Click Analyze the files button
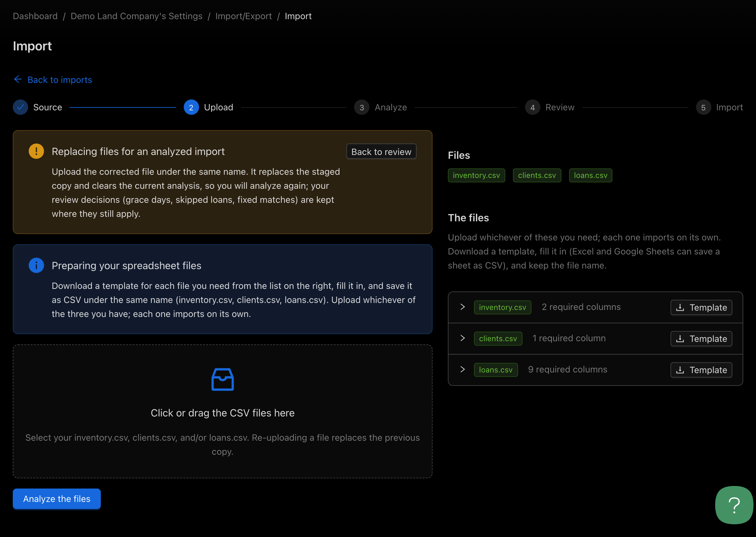Screen dimensions: 756x537 pyautogui.click(x=56, y=499)
